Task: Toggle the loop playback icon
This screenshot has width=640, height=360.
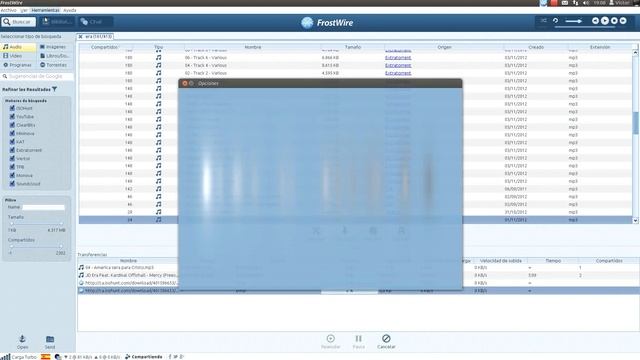Action: (556, 20)
